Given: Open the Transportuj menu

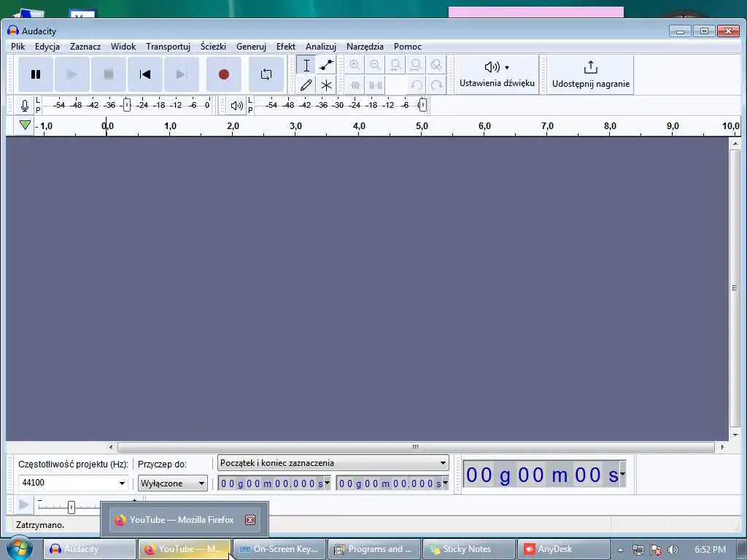Looking at the screenshot, I should 169,47.
